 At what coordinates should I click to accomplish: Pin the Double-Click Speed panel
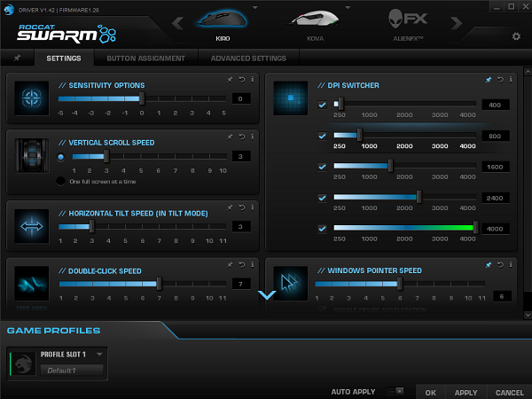tap(230, 264)
